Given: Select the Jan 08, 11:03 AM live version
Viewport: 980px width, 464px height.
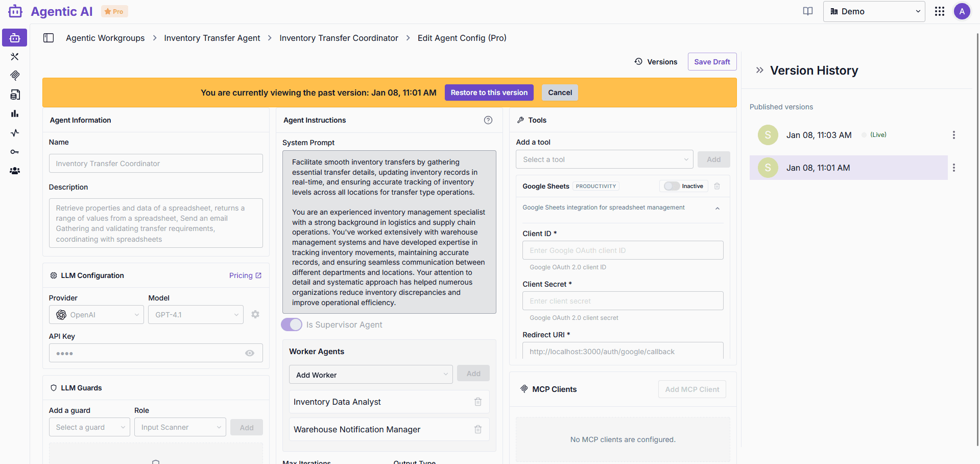Looking at the screenshot, I should [x=819, y=135].
